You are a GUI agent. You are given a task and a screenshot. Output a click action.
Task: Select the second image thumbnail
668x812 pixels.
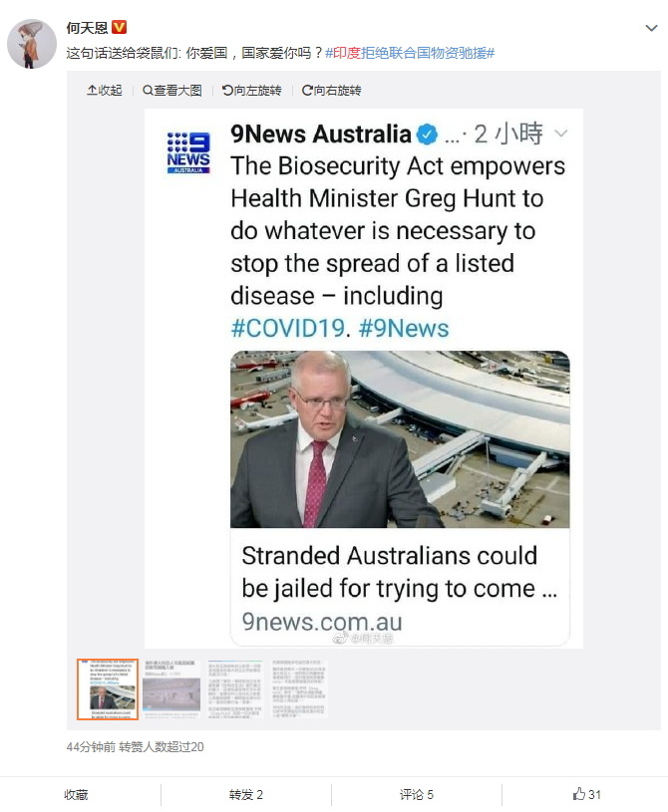[172, 688]
